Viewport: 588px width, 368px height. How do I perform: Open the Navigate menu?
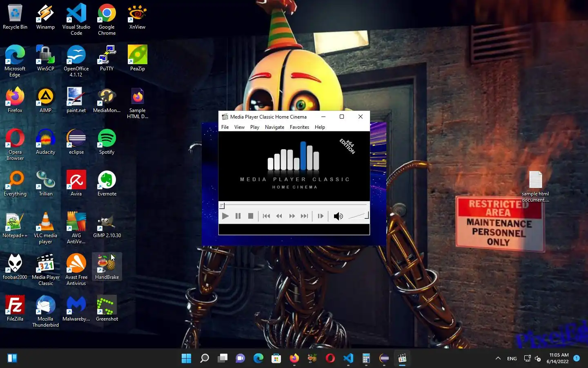[x=274, y=127]
